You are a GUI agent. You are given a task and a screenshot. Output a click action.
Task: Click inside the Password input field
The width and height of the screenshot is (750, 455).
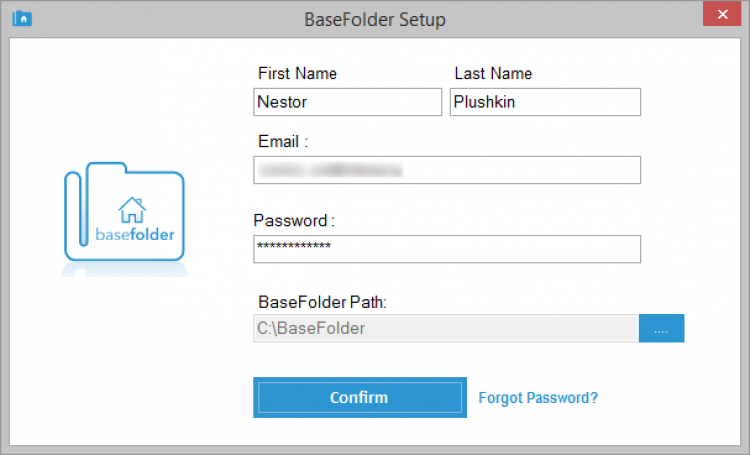[x=447, y=248]
